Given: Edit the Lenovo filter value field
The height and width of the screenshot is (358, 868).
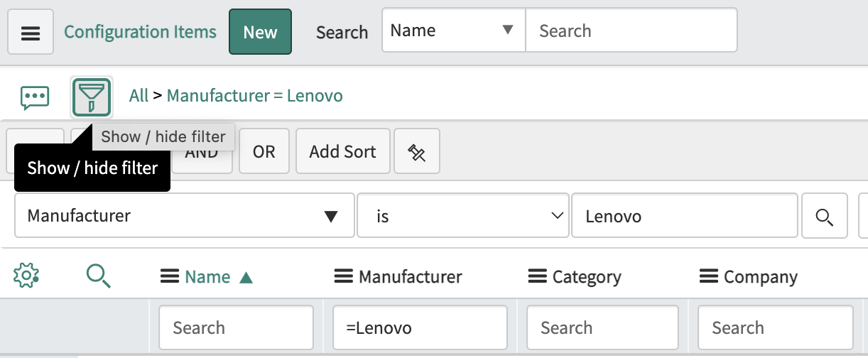Looking at the screenshot, I should coord(684,215).
